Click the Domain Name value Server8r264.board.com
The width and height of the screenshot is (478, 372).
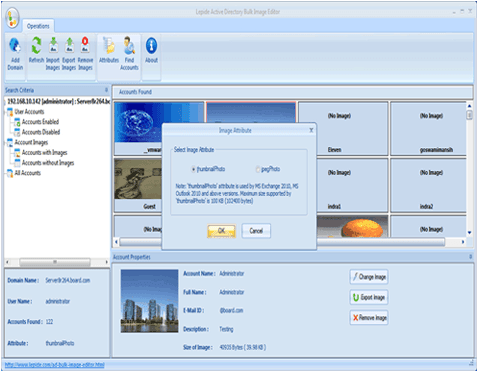[x=68, y=280]
